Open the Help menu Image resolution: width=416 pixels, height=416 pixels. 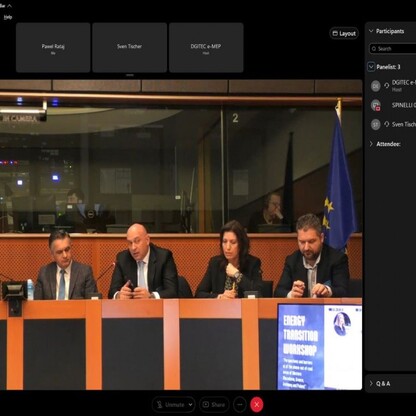pyautogui.click(x=8, y=17)
